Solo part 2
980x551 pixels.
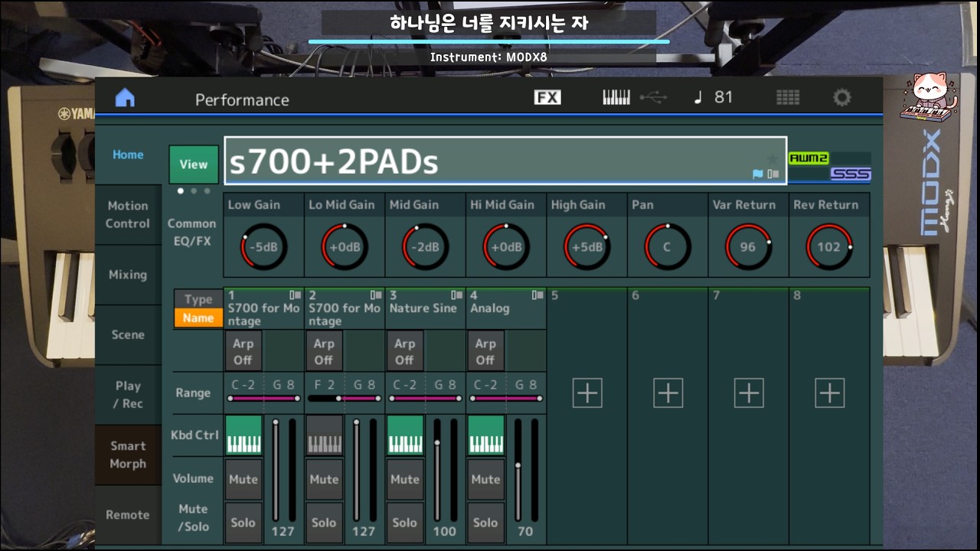click(324, 523)
